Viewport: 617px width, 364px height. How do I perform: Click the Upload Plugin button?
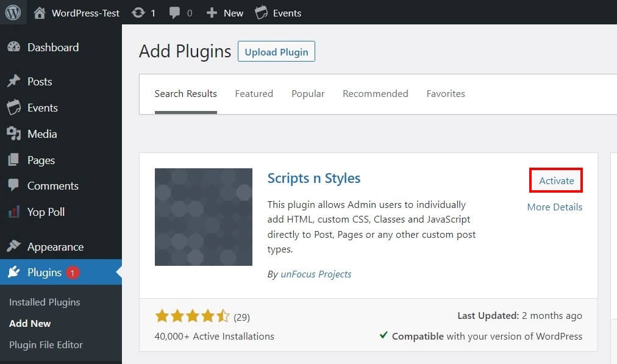pos(276,51)
